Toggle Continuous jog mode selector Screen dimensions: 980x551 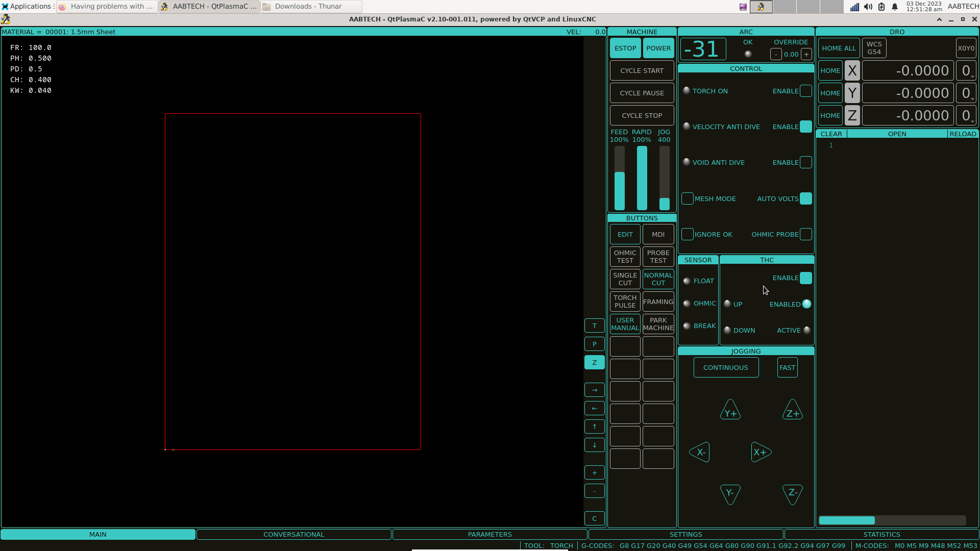point(726,367)
